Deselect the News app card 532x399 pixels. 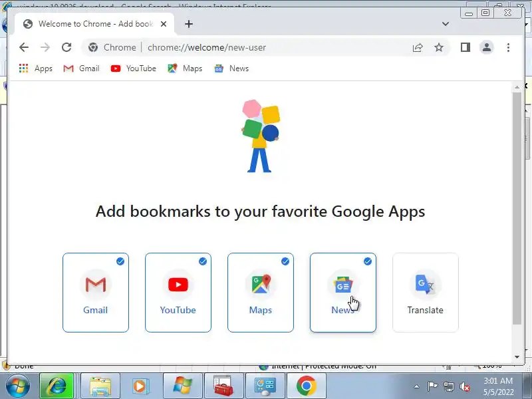[x=343, y=293]
